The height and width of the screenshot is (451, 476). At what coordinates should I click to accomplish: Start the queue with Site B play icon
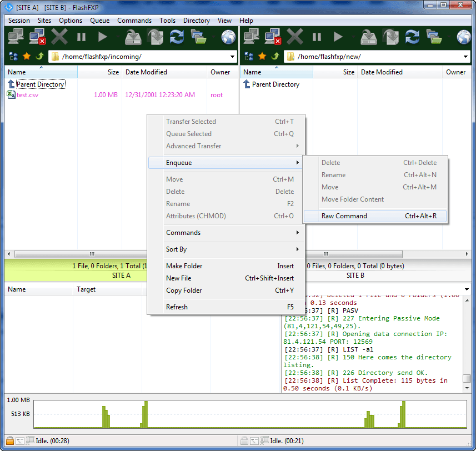(338, 37)
